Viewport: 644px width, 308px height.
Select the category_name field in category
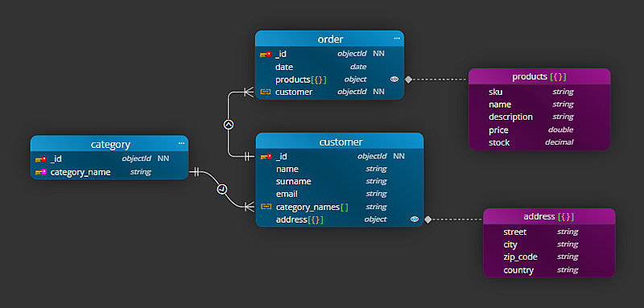click(x=109, y=172)
